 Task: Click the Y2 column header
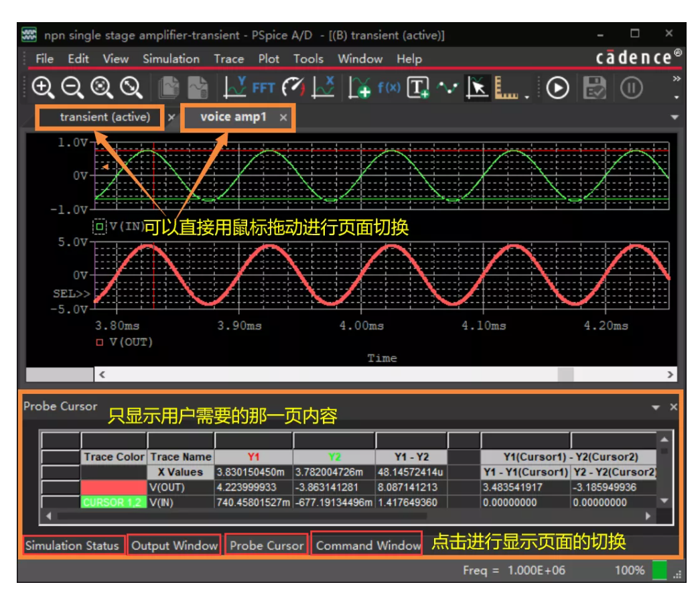click(x=334, y=457)
